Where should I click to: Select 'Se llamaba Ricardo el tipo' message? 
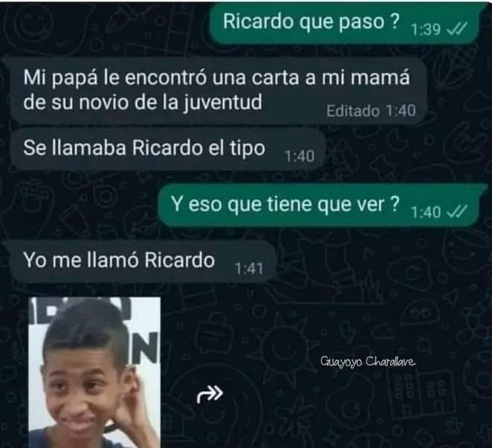167,149
